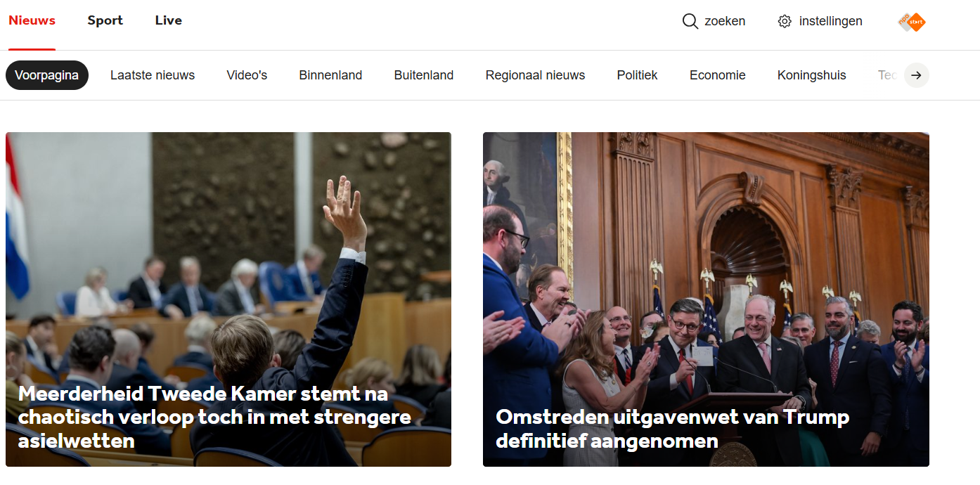Click the orange NPO Start logo
This screenshot has height=485, width=980.
912,22
